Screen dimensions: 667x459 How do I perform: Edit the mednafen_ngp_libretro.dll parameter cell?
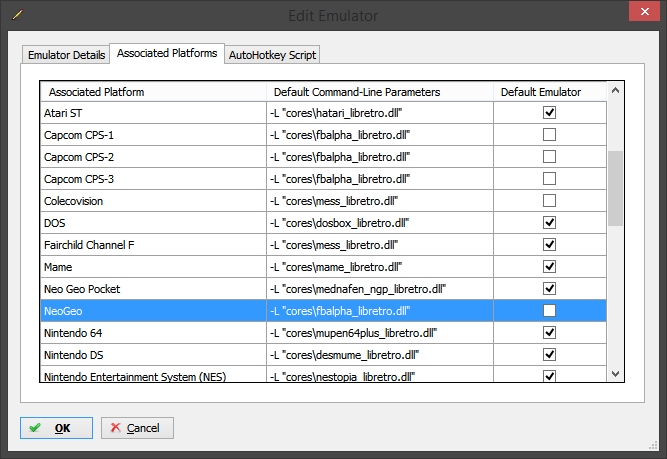380,289
